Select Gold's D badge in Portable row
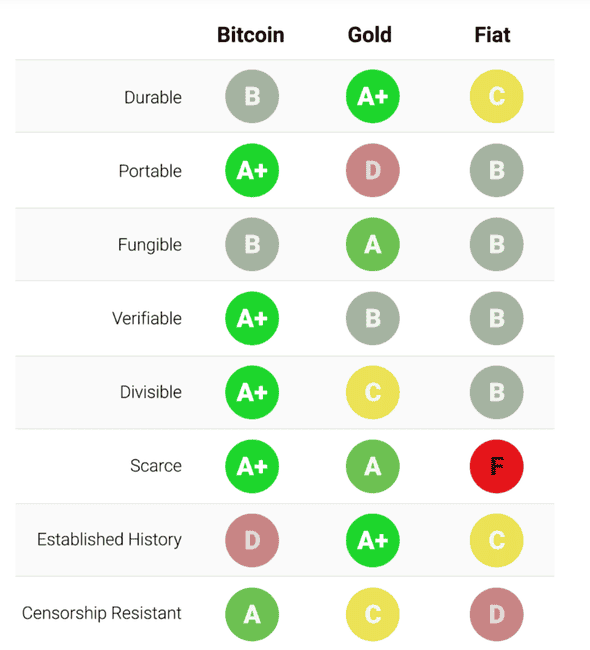 click(x=373, y=170)
